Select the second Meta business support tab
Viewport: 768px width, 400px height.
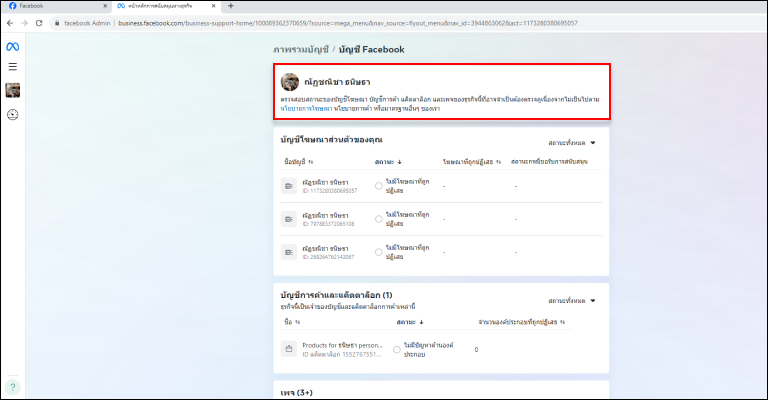pos(166,6)
